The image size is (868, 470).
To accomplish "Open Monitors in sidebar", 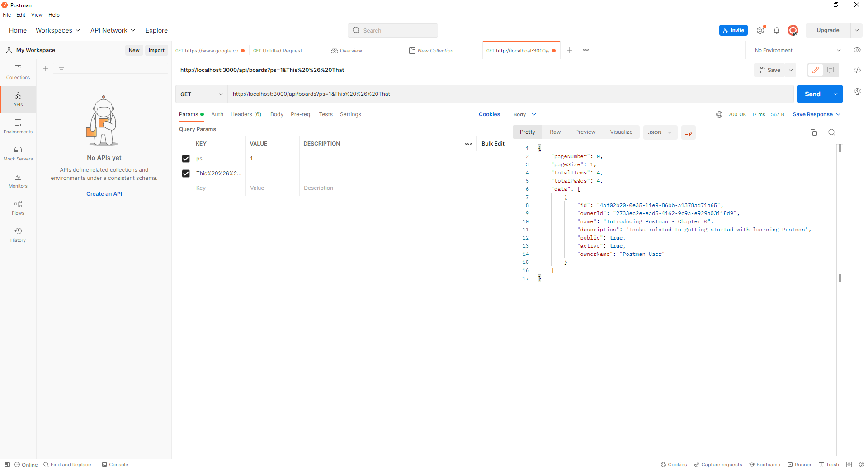I will pos(18,181).
